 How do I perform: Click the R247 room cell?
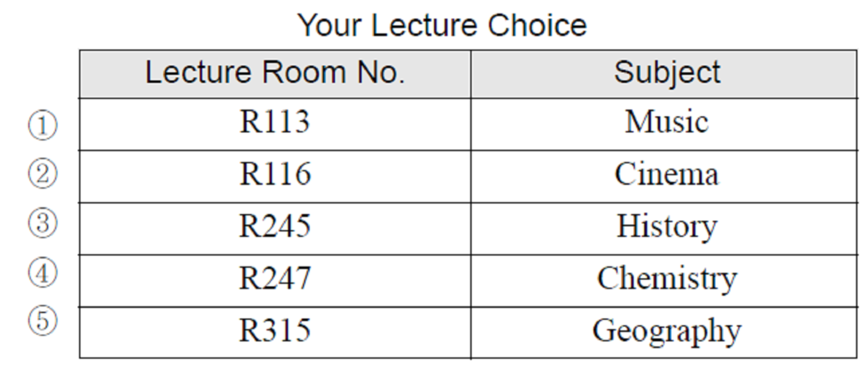(x=275, y=281)
